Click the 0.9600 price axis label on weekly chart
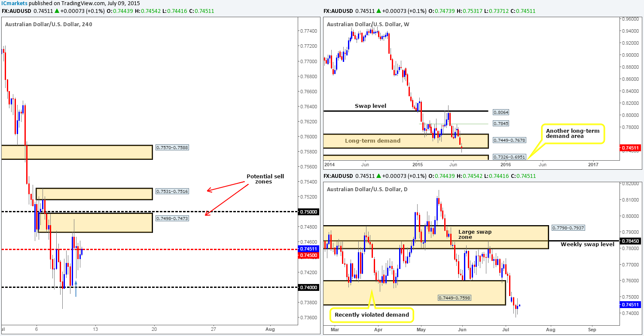 (x=629, y=19)
